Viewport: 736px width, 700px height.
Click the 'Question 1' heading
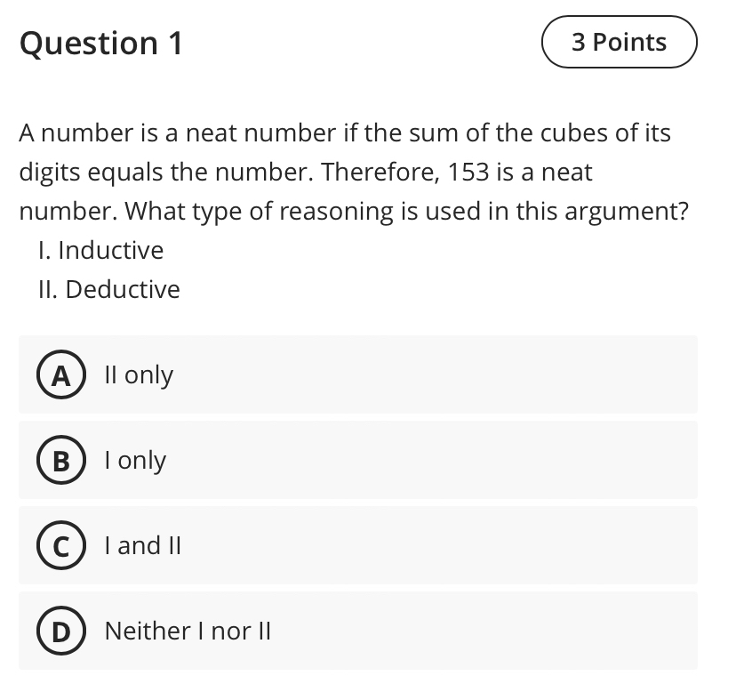coord(101,43)
